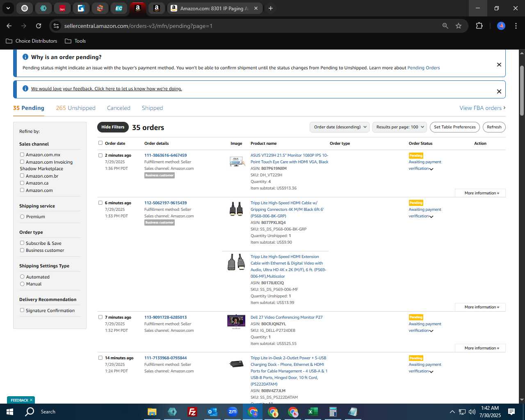The height and width of the screenshot is (420, 525).
Task: Open Chrome three-dot menu
Action: [516, 26]
